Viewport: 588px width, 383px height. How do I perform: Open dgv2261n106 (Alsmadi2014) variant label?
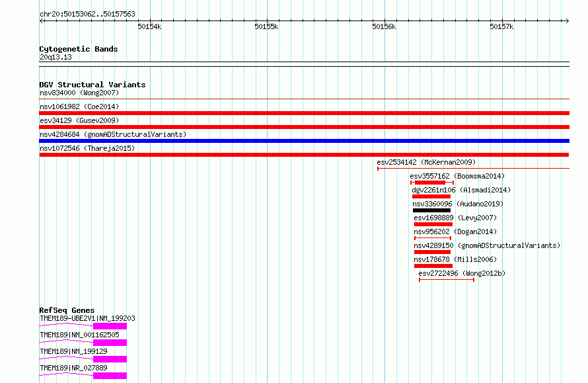461,190
